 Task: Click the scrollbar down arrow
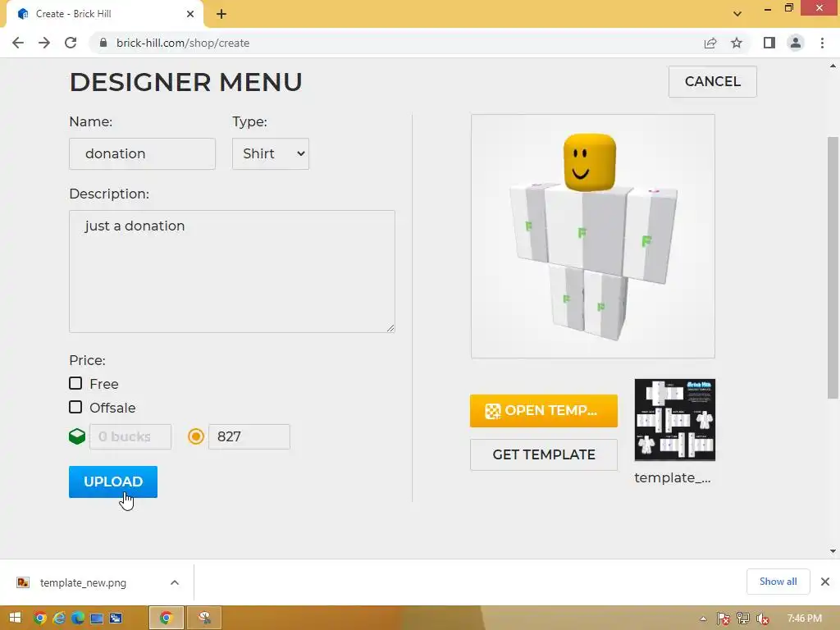pos(833,550)
